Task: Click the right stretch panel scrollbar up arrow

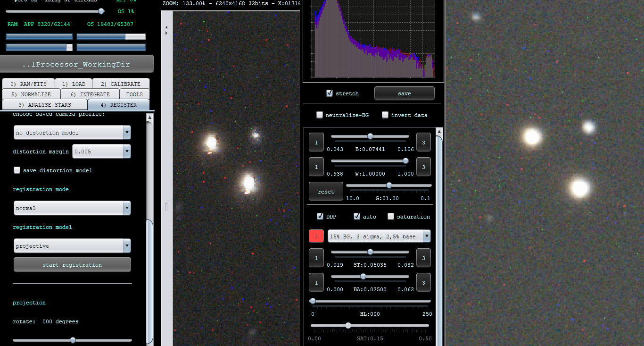Action: click(x=439, y=131)
